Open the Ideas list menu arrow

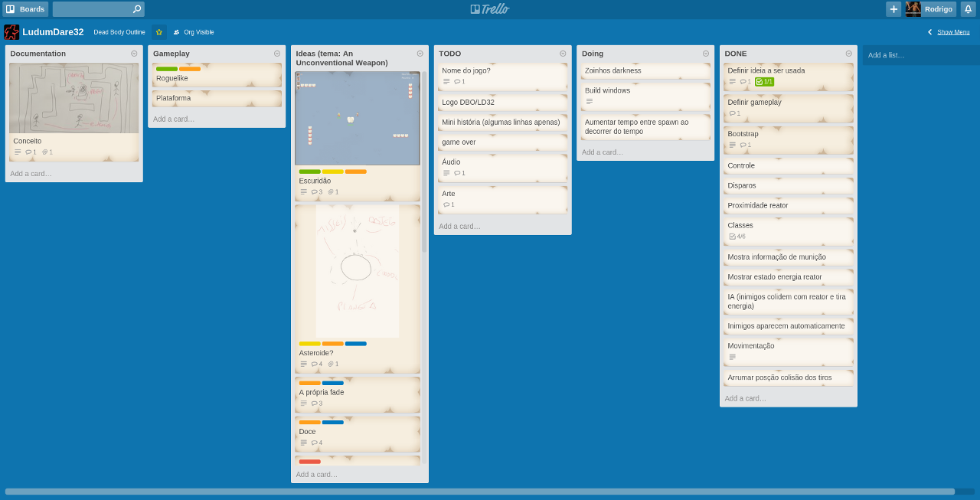point(420,54)
